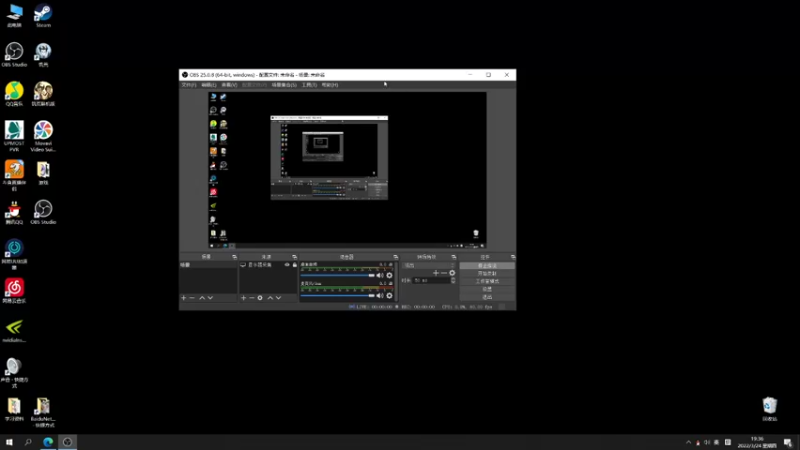Open Desktop Audio settings gear in mixer
800x450 pixels.
pos(389,276)
